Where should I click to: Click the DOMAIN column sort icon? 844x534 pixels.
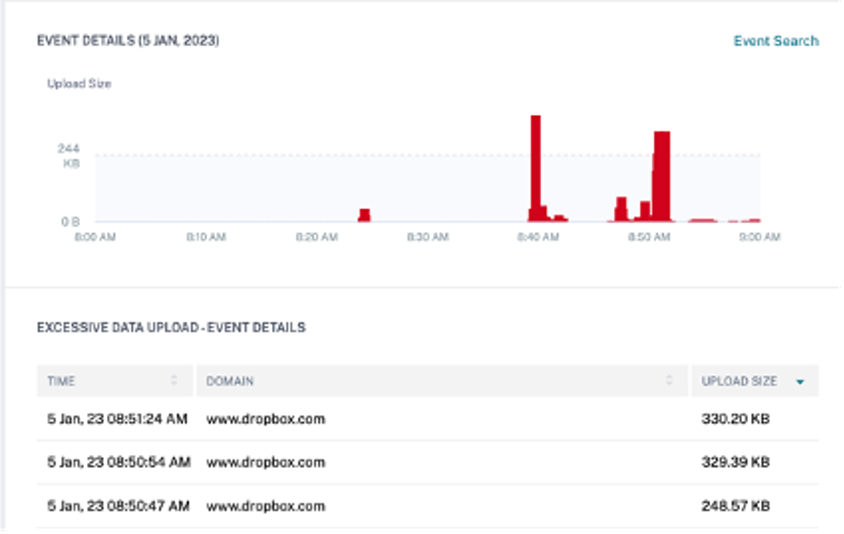pos(669,381)
